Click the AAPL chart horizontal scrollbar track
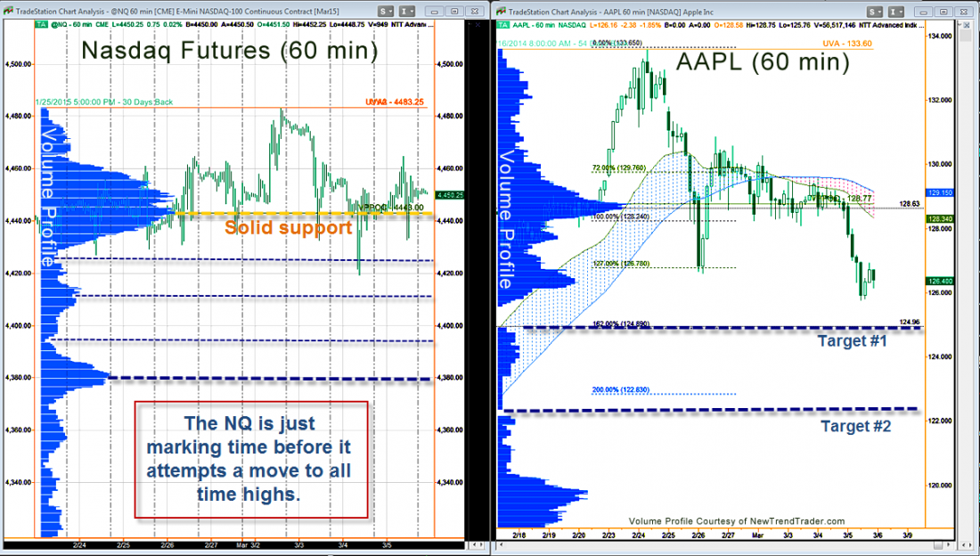This screenshot has height=556, width=980. (x=713, y=544)
